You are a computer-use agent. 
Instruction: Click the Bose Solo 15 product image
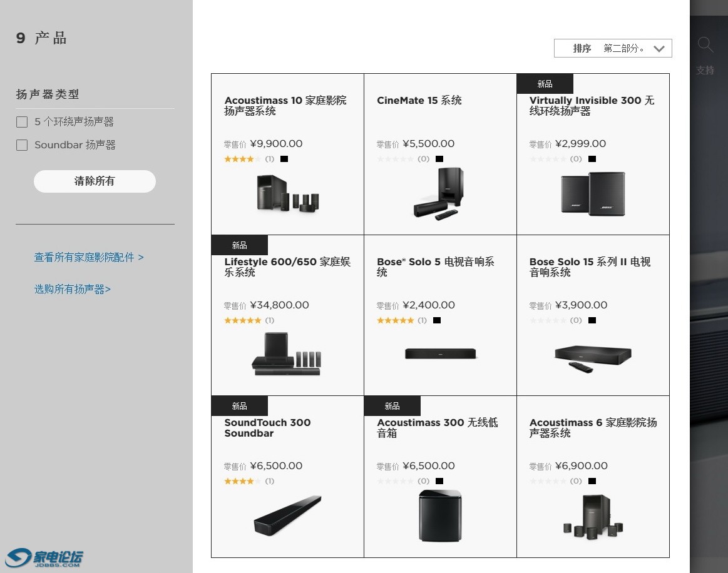(x=593, y=358)
